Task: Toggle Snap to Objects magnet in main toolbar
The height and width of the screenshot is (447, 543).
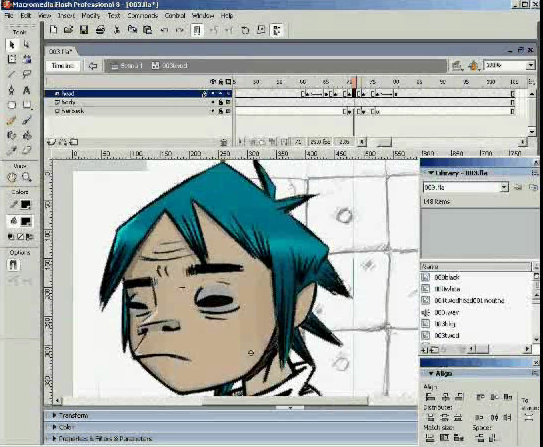Action: (x=197, y=30)
